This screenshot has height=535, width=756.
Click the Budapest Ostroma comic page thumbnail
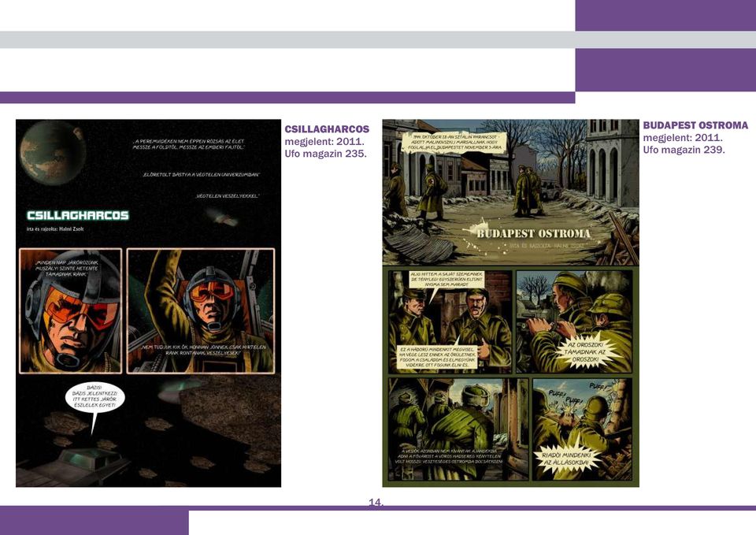[x=510, y=303]
